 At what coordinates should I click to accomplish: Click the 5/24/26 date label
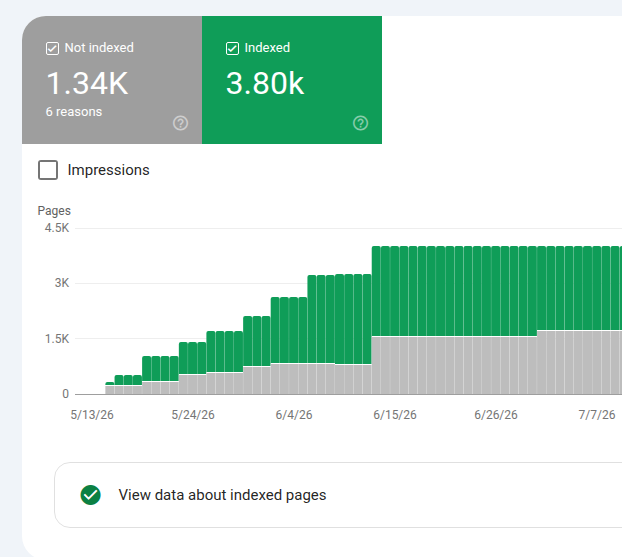[193, 415]
